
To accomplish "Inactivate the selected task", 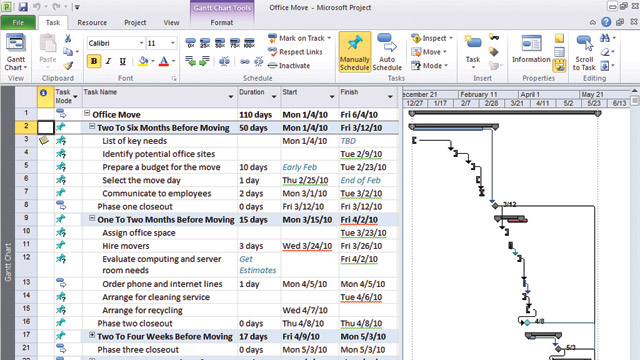I will (289, 65).
